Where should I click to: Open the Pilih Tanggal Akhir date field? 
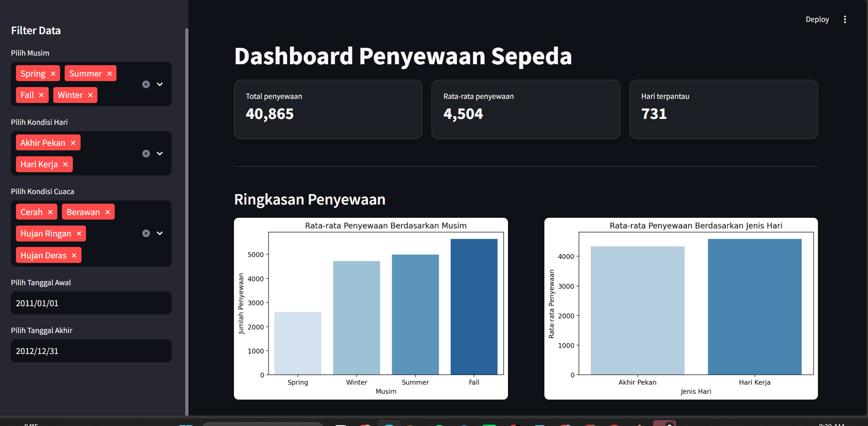tap(91, 351)
